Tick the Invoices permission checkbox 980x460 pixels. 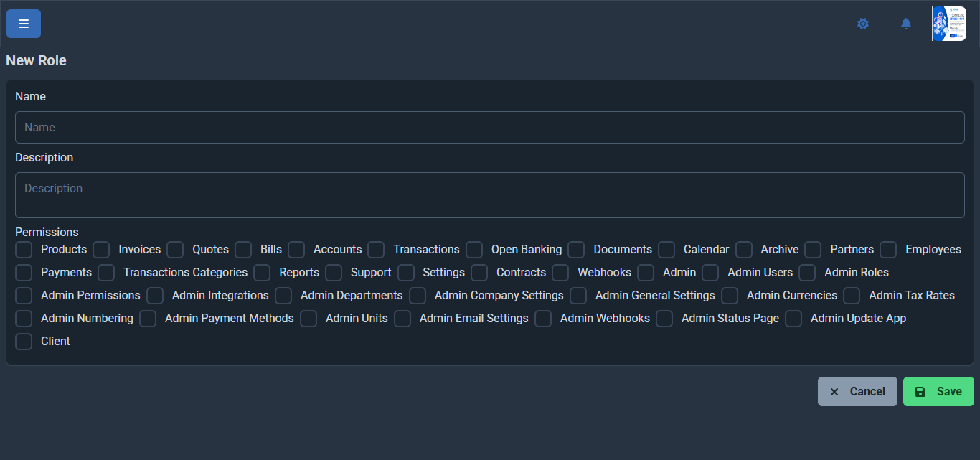102,250
